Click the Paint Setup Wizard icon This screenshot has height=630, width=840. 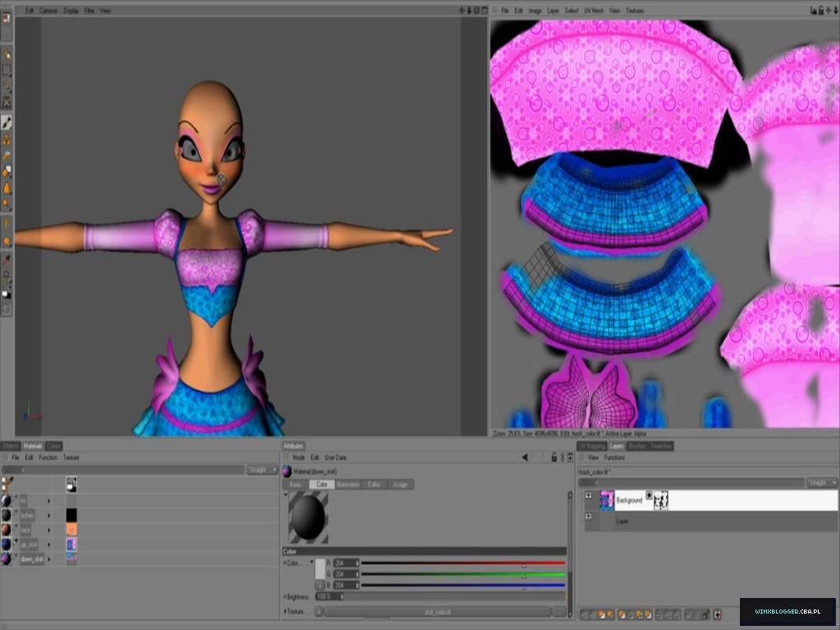tap(7, 53)
